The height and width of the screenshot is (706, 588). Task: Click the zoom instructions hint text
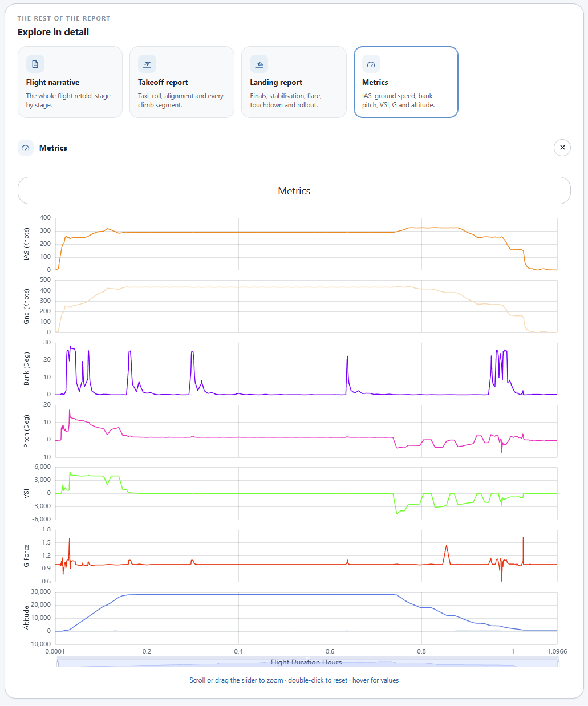click(294, 680)
